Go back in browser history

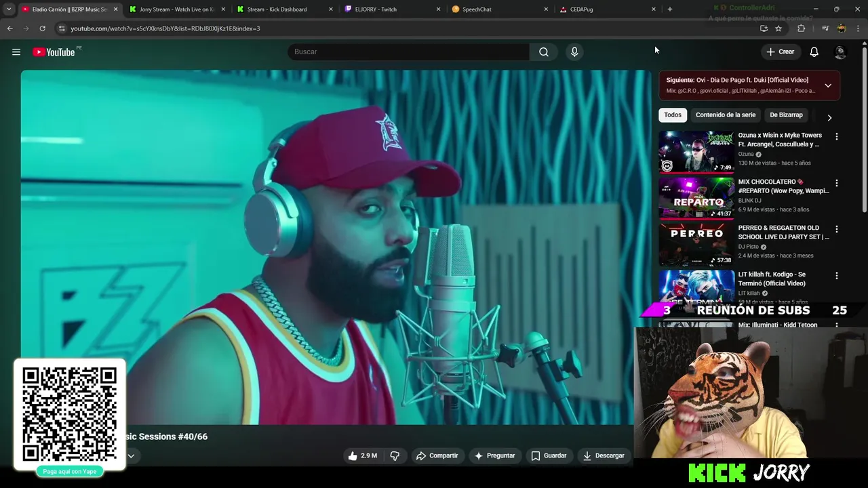9,28
